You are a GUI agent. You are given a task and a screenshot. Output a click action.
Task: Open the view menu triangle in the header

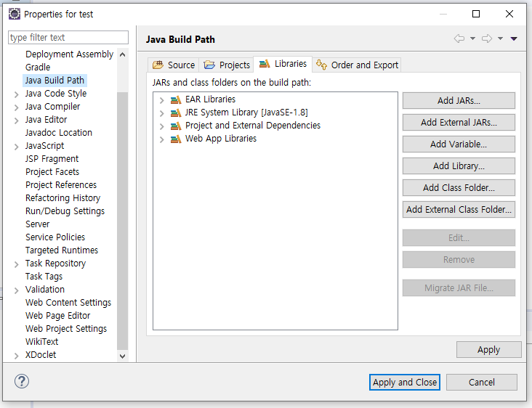514,38
